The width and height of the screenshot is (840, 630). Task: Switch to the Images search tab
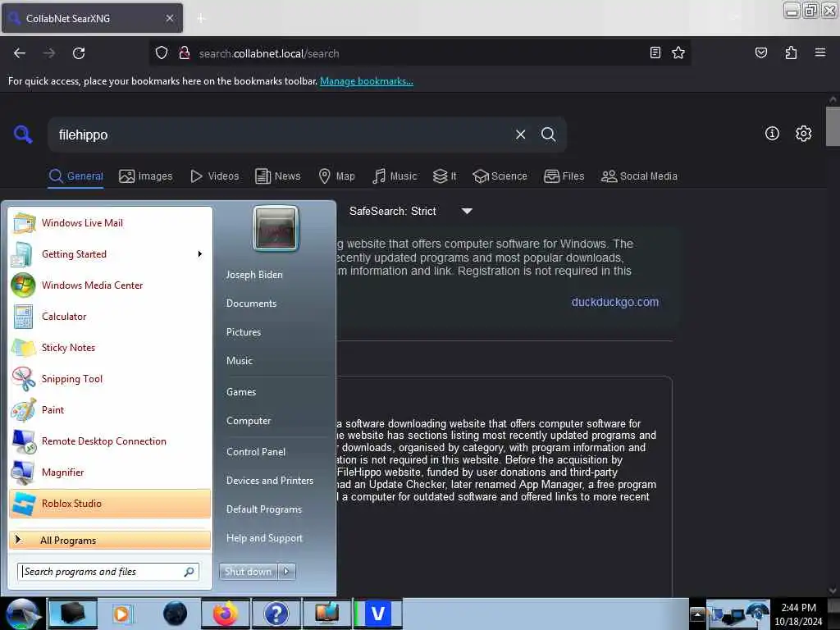click(146, 176)
